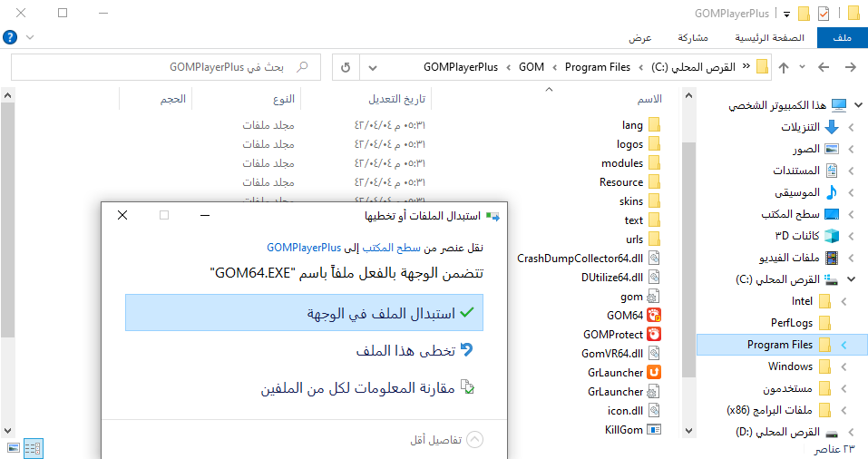Select the KillGom application icon
Viewport: 868px width, 459px height.
point(654,430)
